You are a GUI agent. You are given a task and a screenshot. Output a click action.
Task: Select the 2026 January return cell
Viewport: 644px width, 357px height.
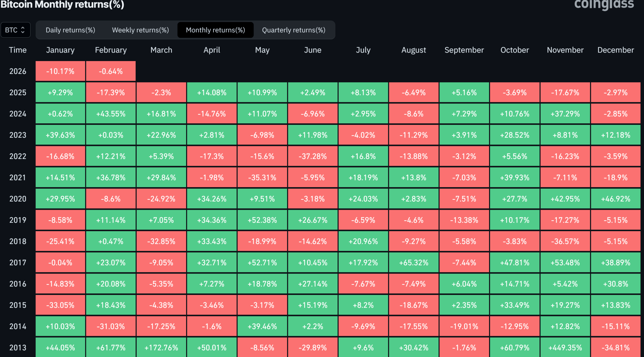60,71
